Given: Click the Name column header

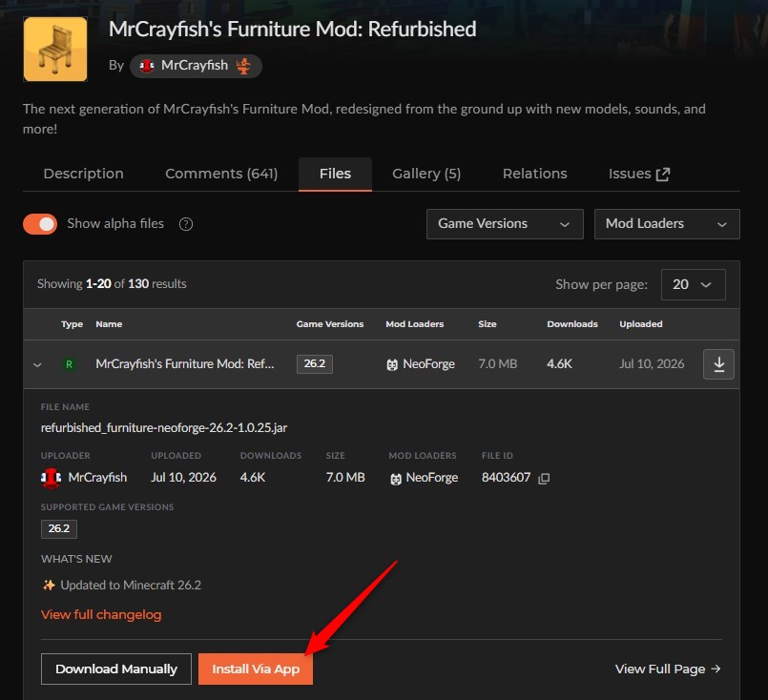Looking at the screenshot, I should tap(109, 324).
